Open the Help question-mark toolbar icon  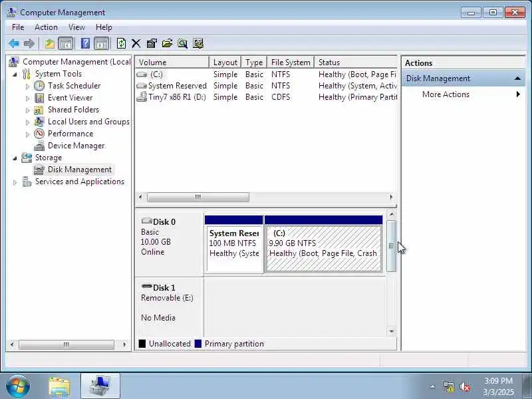pyautogui.click(x=86, y=43)
